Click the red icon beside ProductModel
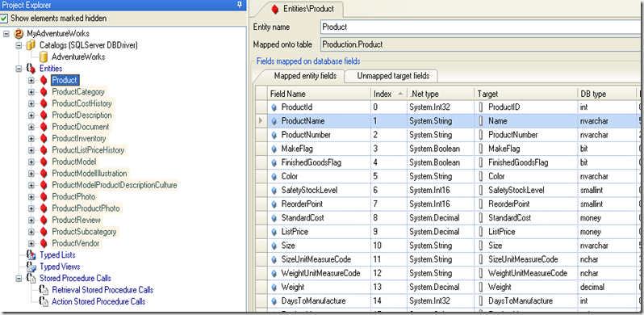 (x=44, y=162)
